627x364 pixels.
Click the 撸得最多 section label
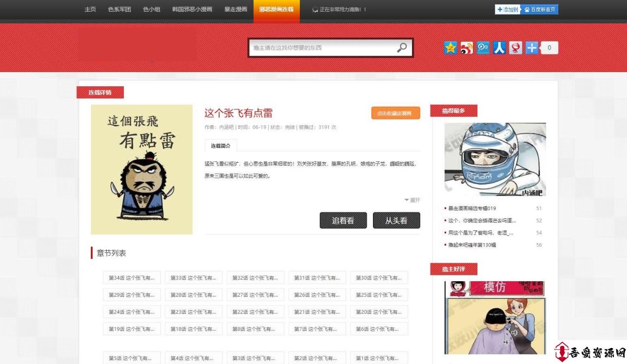453,111
